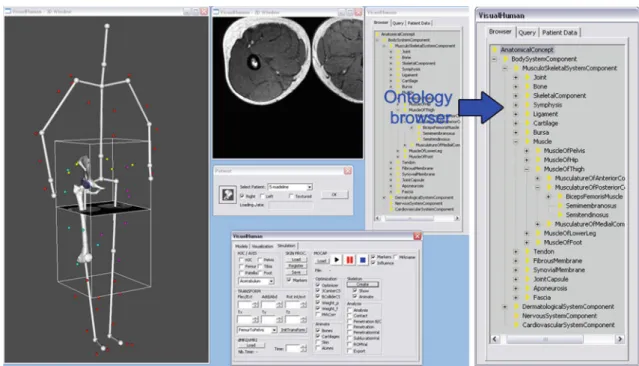Viewport: 639px width, 366px height.
Task: Expand BicepsFemorisMuscle node in enlarged browser
Action: coord(549,196)
